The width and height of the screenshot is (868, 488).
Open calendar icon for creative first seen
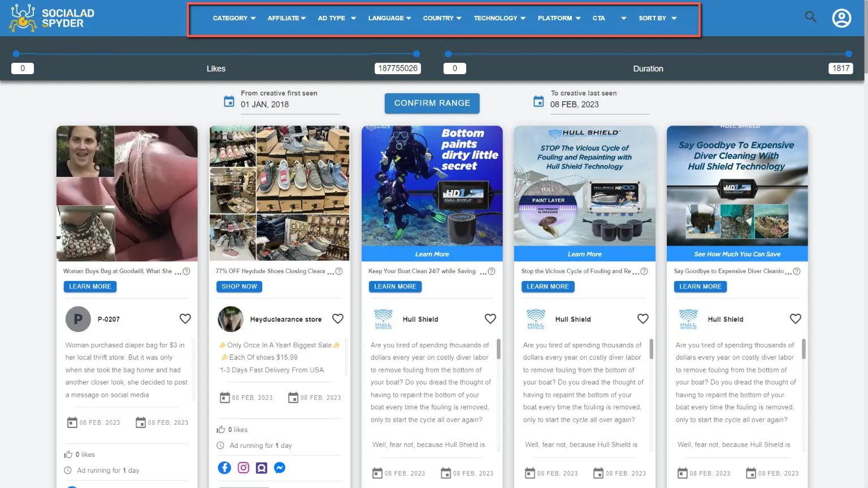(229, 101)
